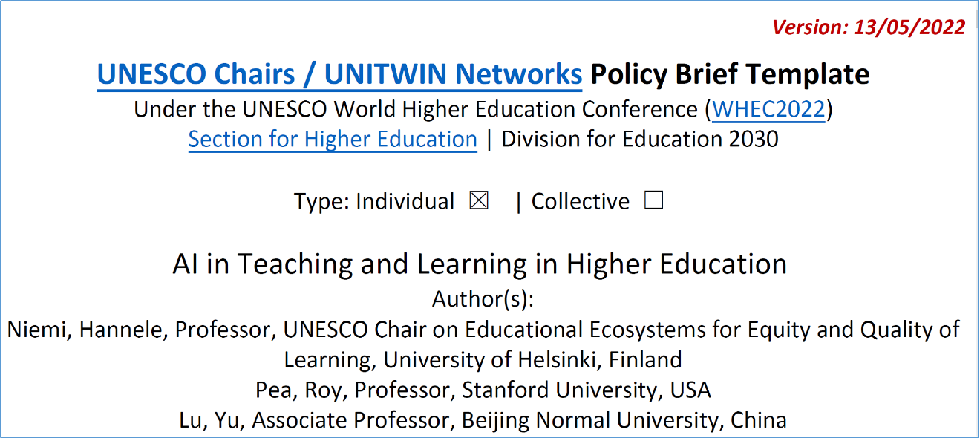
Task: Click the 'Type: Individual' label text
Action: (x=373, y=202)
